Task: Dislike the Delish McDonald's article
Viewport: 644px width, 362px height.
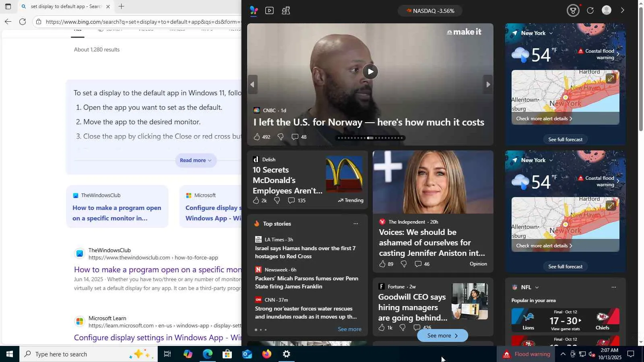Action: (277, 200)
